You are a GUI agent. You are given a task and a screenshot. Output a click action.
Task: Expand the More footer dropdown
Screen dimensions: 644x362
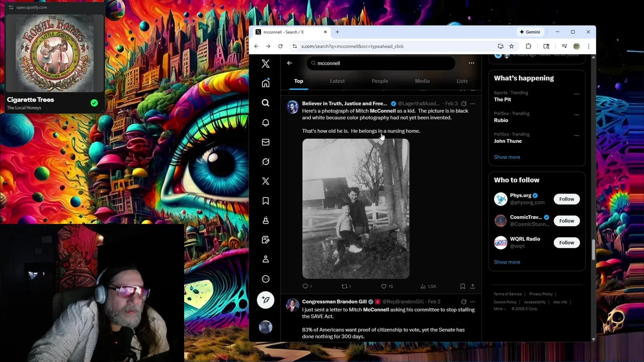coord(499,309)
